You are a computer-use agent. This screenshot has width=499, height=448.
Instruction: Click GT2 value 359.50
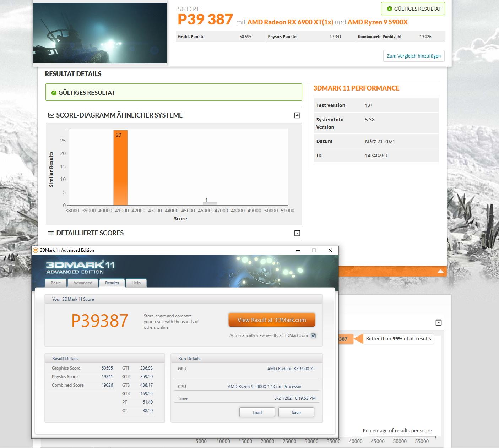(x=146, y=377)
